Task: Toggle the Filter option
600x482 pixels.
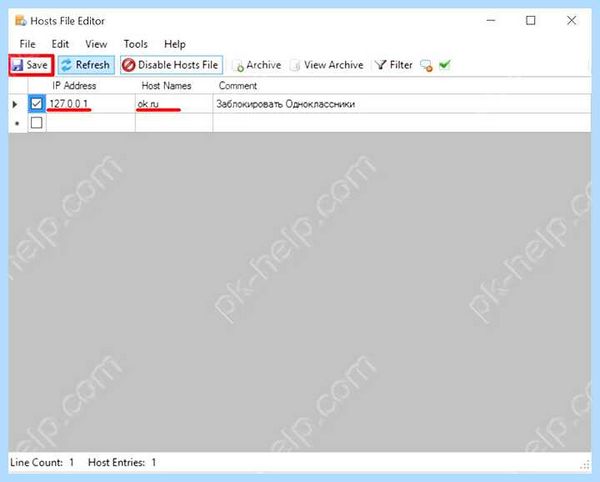Action: (394, 65)
